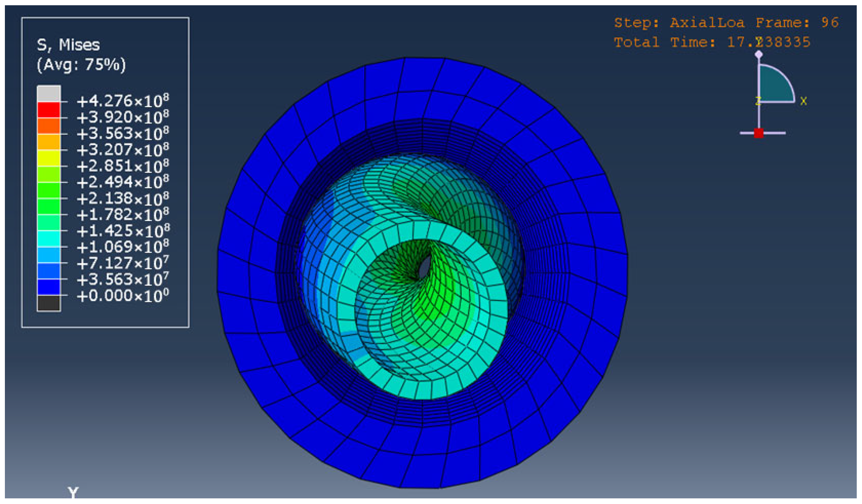Click the black bottom legend swatch
862x504 pixels.
coord(48,303)
